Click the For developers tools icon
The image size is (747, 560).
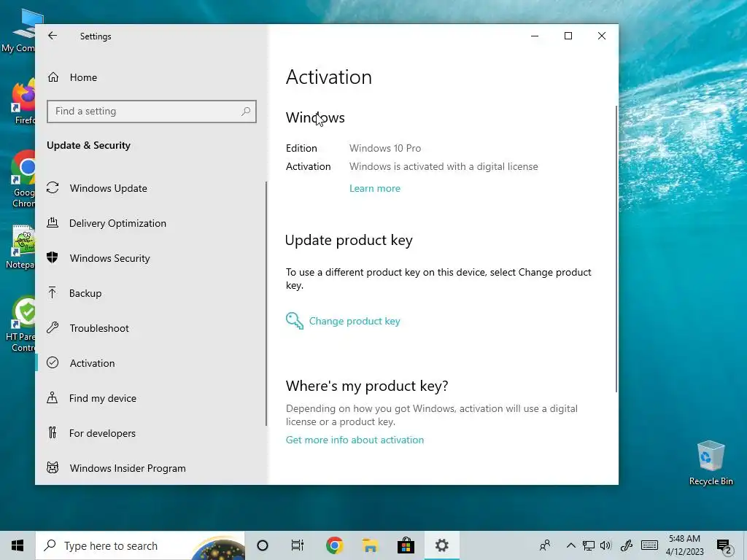(53, 433)
